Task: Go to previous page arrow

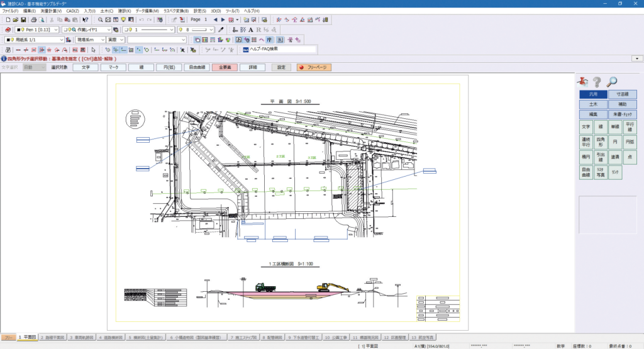Action: tap(215, 19)
